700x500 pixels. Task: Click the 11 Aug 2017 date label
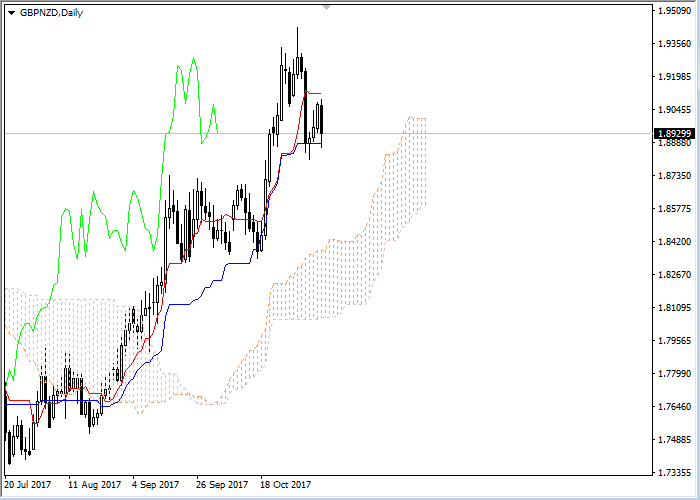coord(95,484)
